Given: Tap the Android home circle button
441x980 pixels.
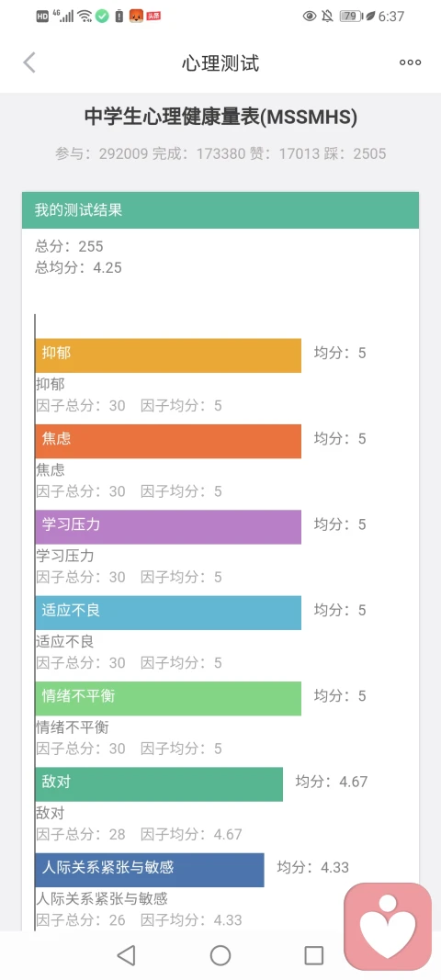Looking at the screenshot, I should [x=220, y=955].
